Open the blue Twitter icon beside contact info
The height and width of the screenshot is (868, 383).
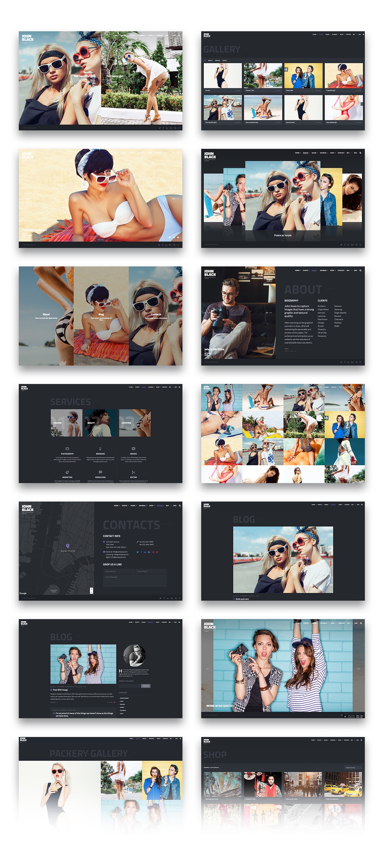[137, 552]
